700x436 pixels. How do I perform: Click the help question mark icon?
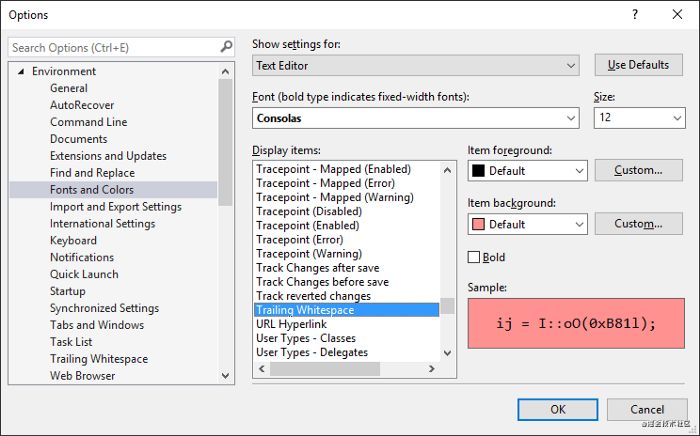[635, 14]
